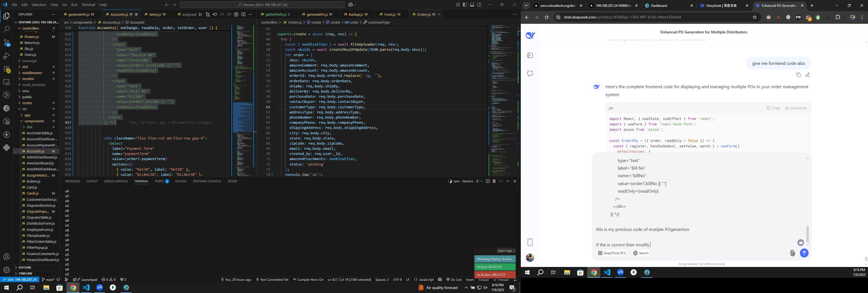Click the Open App button
This screenshot has width=868, height=293.
pos(506,251)
